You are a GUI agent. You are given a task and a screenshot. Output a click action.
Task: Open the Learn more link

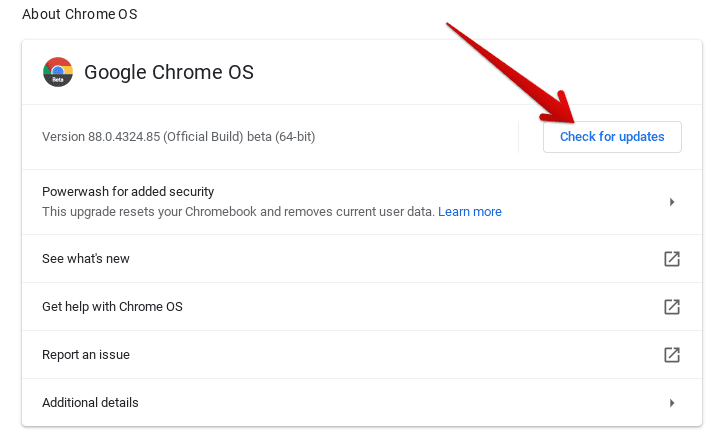point(469,212)
